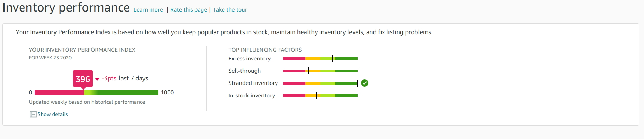Click the Show details expand icon

coord(33,114)
